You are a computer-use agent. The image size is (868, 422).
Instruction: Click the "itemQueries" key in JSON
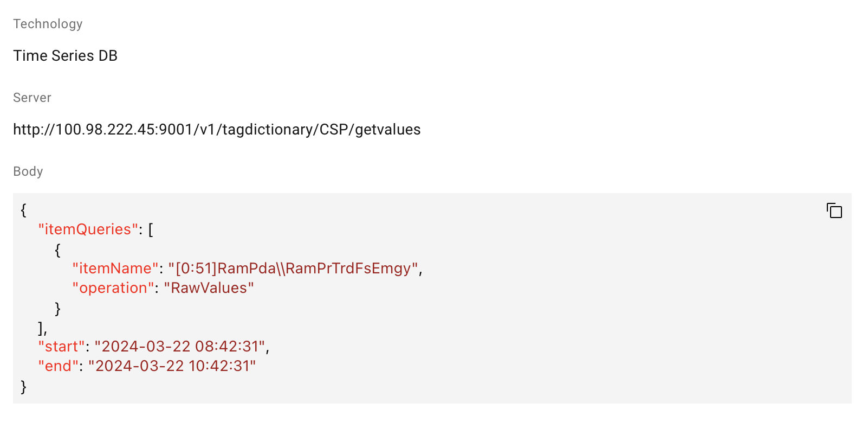click(88, 229)
